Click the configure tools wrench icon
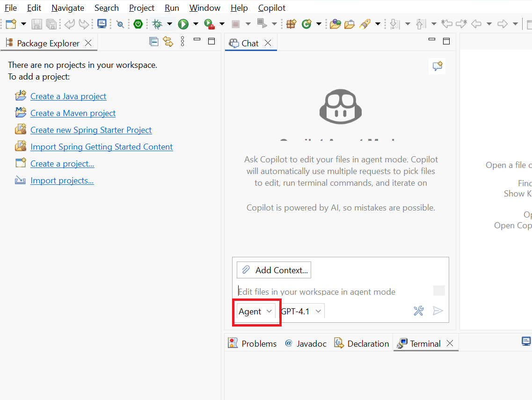The height and width of the screenshot is (400, 532). tap(419, 311)
